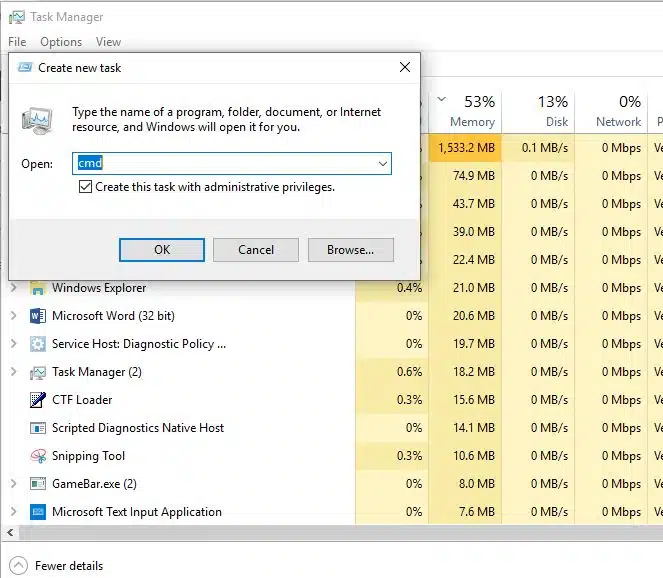
Task: Click the Service Host gear icon
Action: coord(38,344)
